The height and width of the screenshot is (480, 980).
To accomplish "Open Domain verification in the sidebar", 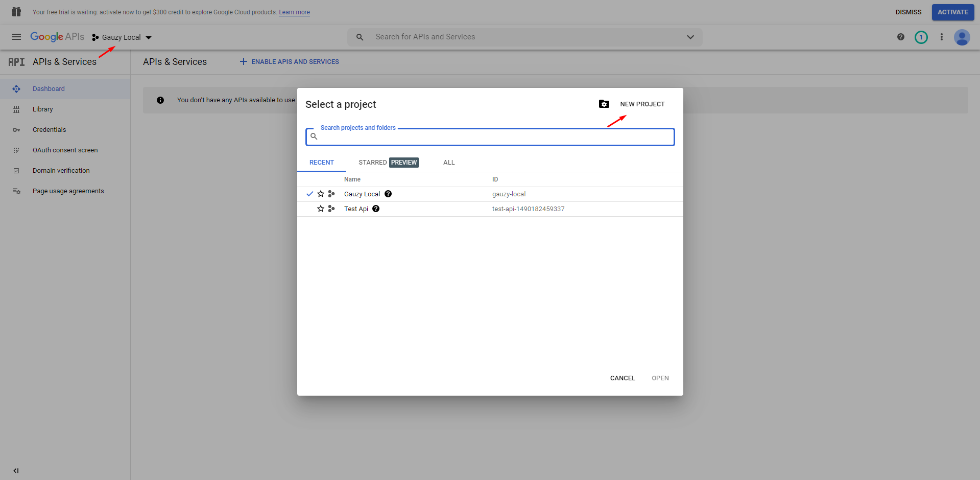I will tap(65, 171).
